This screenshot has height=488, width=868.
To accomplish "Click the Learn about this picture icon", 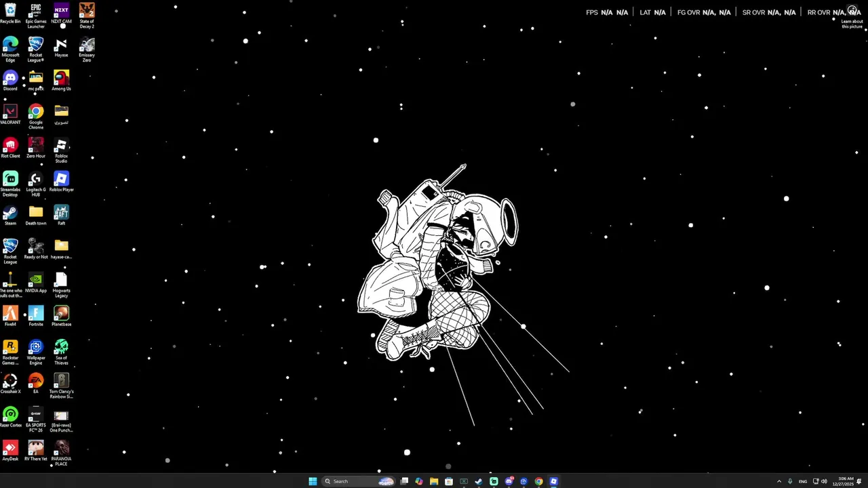I will pos(852,17).
